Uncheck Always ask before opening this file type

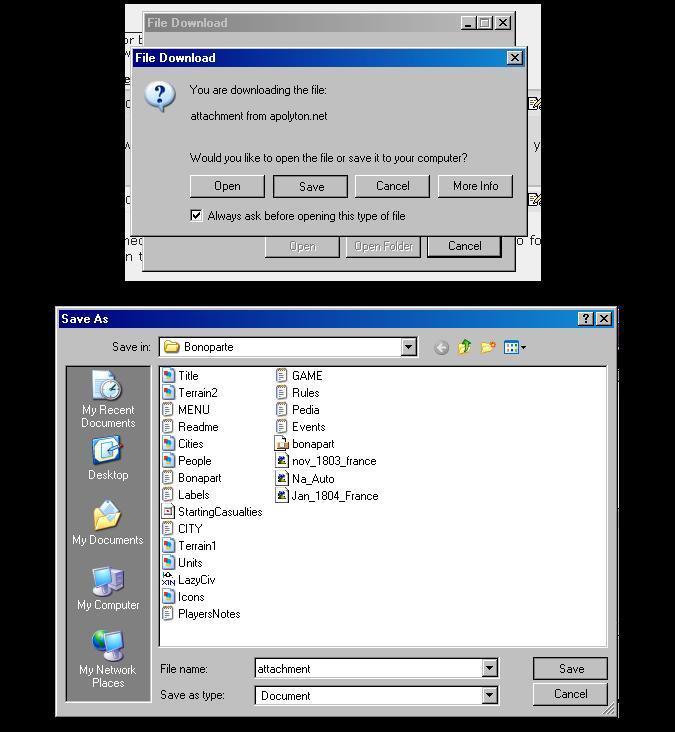click(197, 216)
